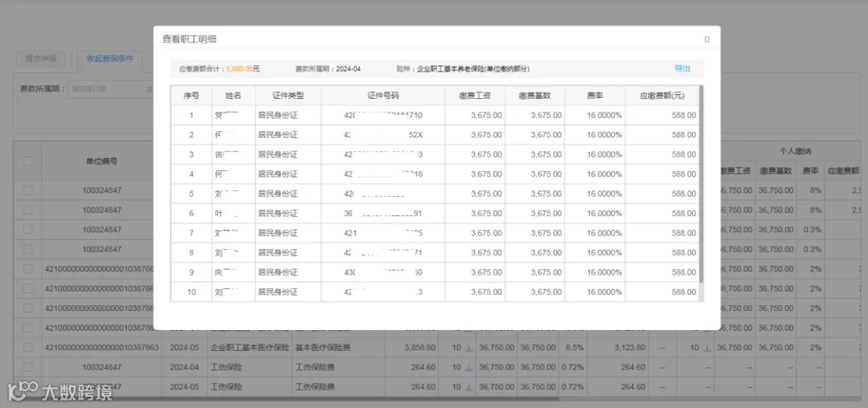Click download icon in 工伤保险 2024-05 row

(469, 387)
